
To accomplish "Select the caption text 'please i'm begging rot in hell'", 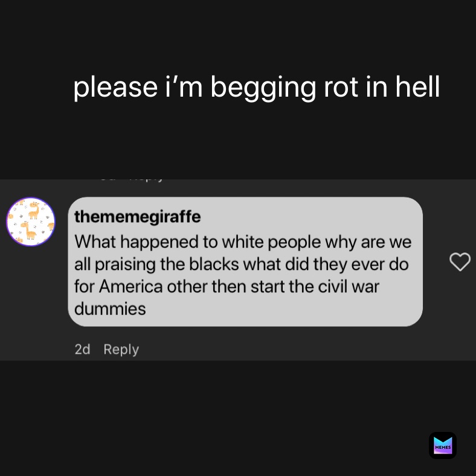I will coord(257,88).
